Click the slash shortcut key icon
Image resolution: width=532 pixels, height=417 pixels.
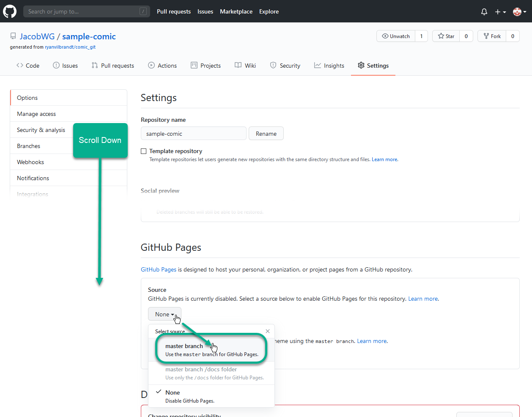point(143,11)
